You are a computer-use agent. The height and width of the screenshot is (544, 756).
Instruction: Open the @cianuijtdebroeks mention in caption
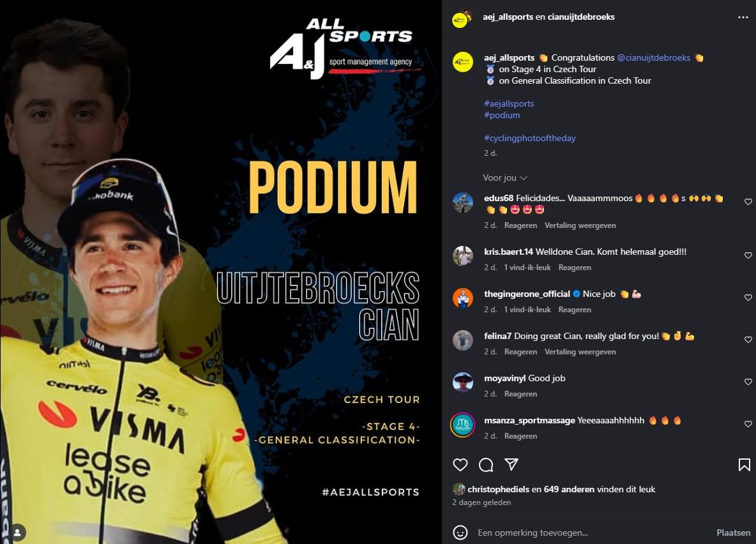[x=653, y=57]
